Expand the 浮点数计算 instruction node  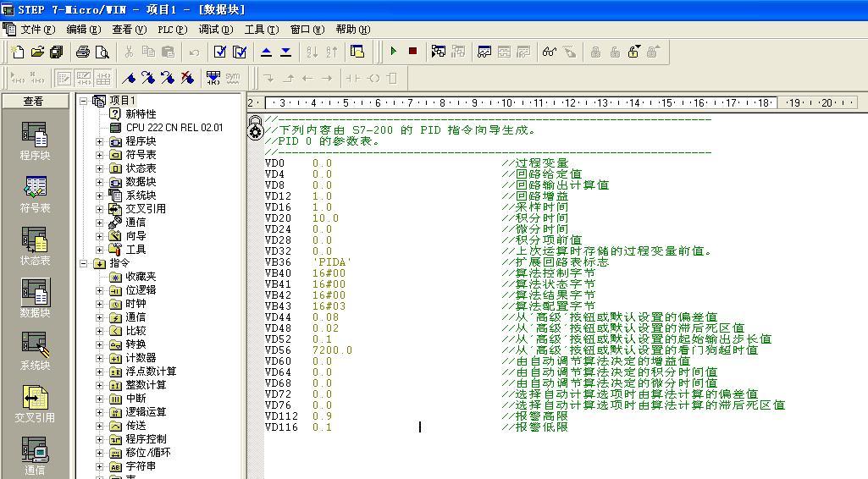tap(100, 372)
